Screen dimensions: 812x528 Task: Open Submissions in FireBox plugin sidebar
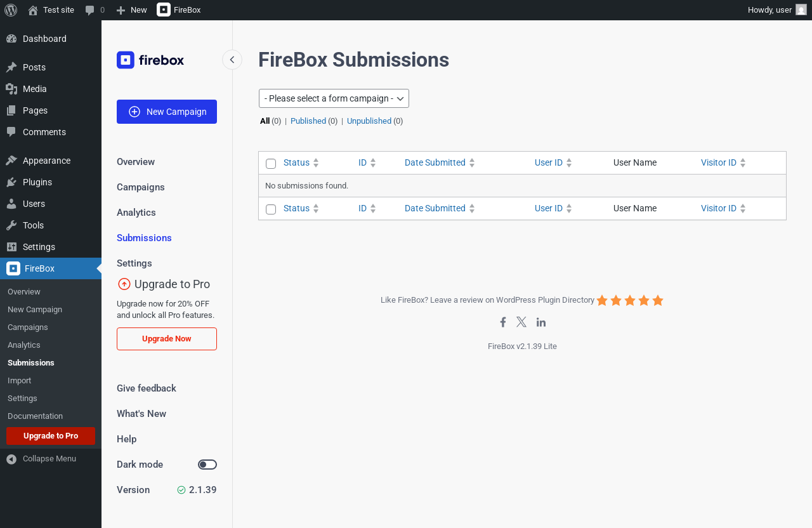144,238
